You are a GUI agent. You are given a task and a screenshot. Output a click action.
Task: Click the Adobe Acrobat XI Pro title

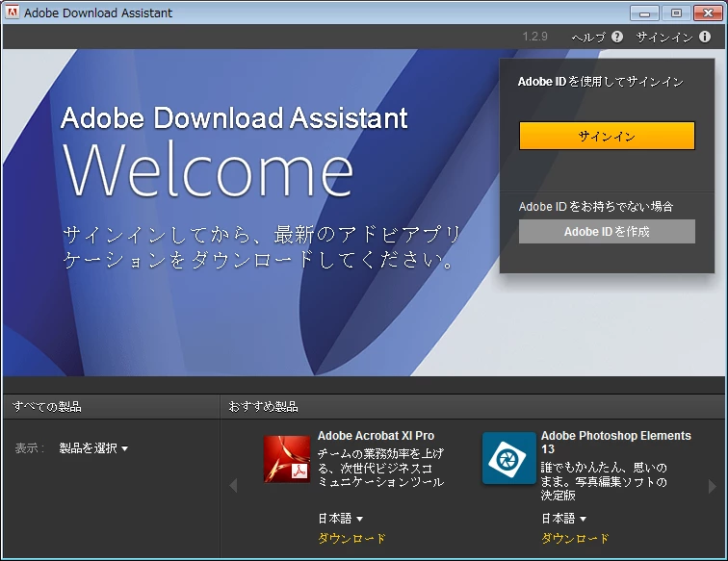pos(377,436)
